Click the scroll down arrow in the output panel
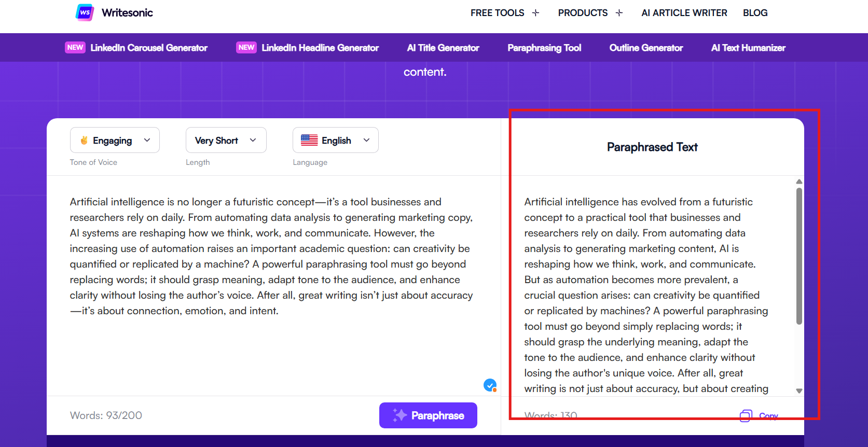This screenshot has height=447, width=868. [x=799, y=391]
